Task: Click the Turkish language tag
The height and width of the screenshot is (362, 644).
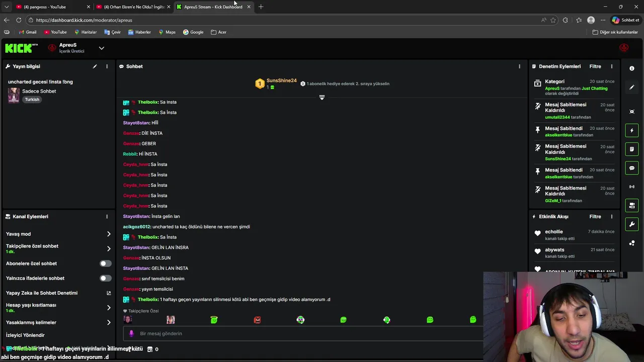Action: coord(32,100)
